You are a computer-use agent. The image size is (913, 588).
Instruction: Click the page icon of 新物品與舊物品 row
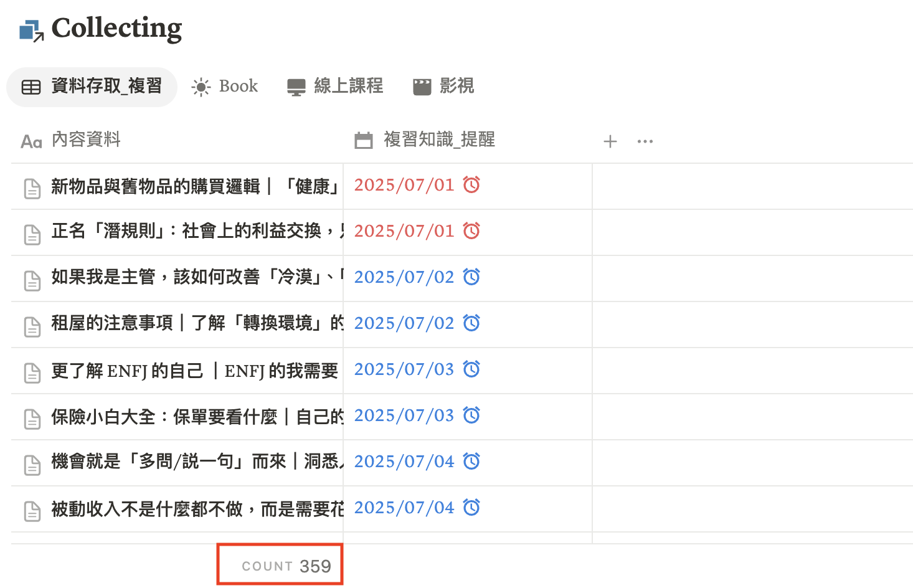point(32,187)
